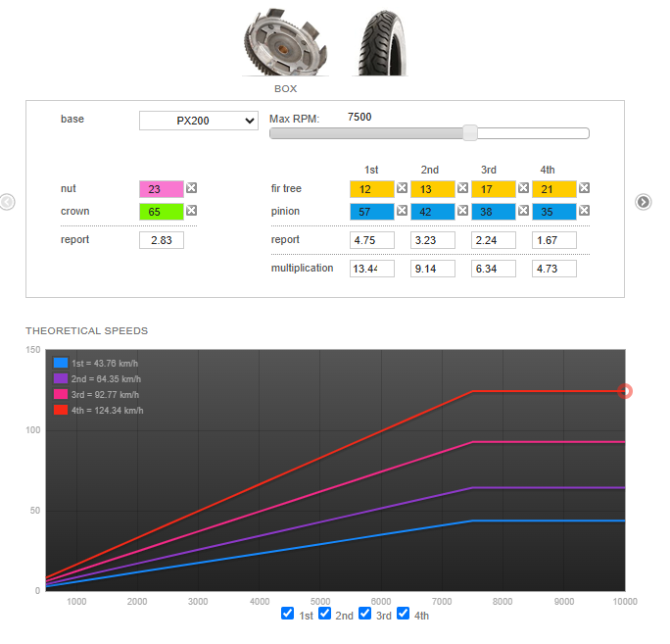This screenshot has width=670, height=644.
Task: Clear the 3rd gear fir tree X icon
Action: (523, 188)
